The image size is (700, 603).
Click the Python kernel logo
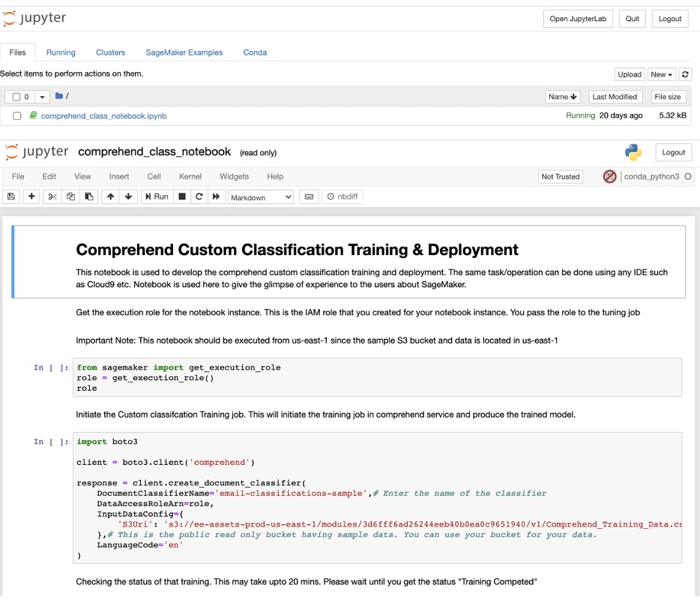tap(633, 152)
